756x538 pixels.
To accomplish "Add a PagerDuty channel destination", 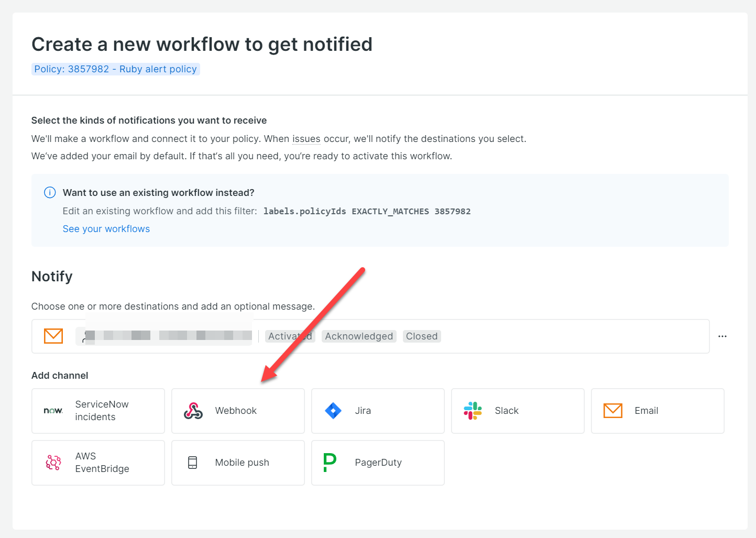I will tap(378, 463).
